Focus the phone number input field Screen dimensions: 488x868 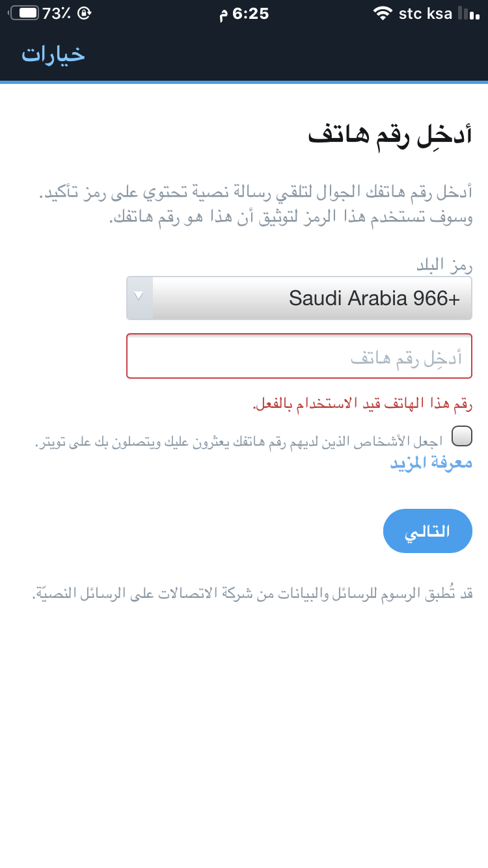299,356
